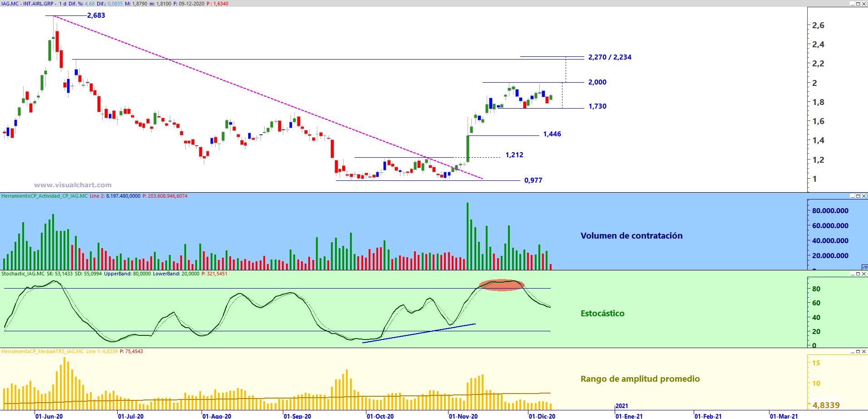Image resolution: width=868 pixels, height=419 pixels.
Task: Click the Rango de amplitud promedio title
Action: point(640,379)
